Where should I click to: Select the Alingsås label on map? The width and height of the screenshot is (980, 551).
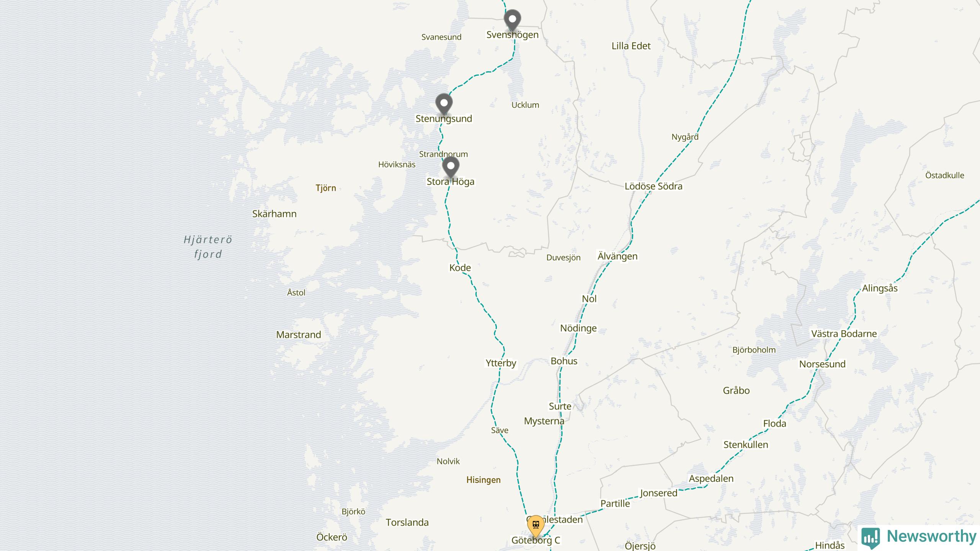[880, 289]
